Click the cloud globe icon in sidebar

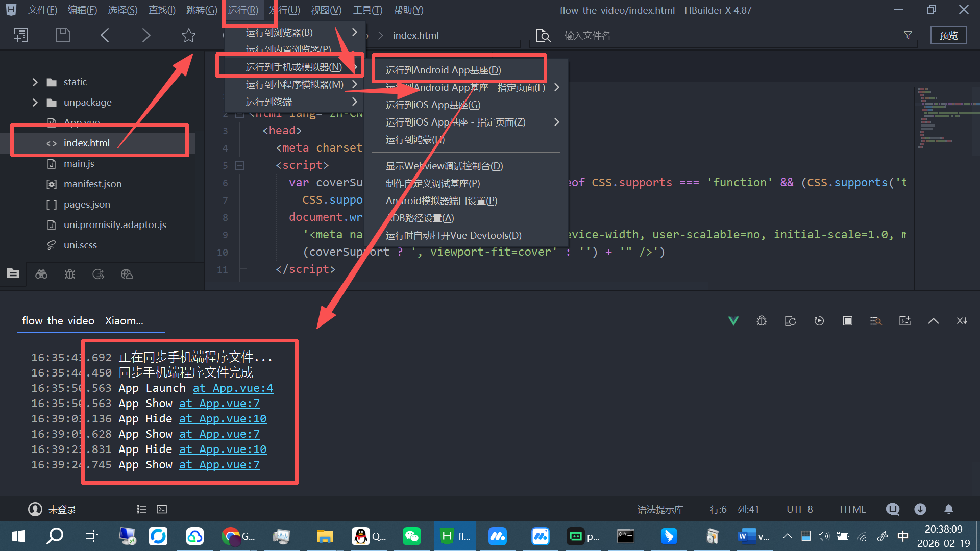pos(127,274)
